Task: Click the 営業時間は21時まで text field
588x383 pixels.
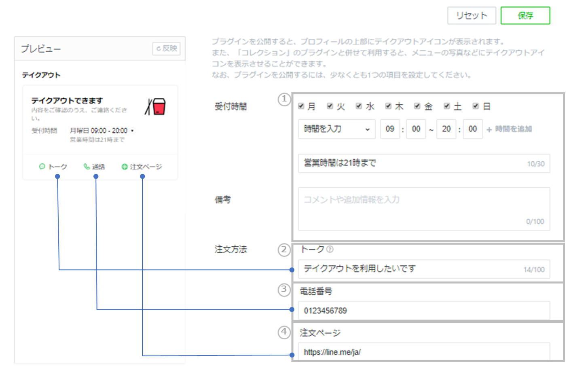Action: 412,163
